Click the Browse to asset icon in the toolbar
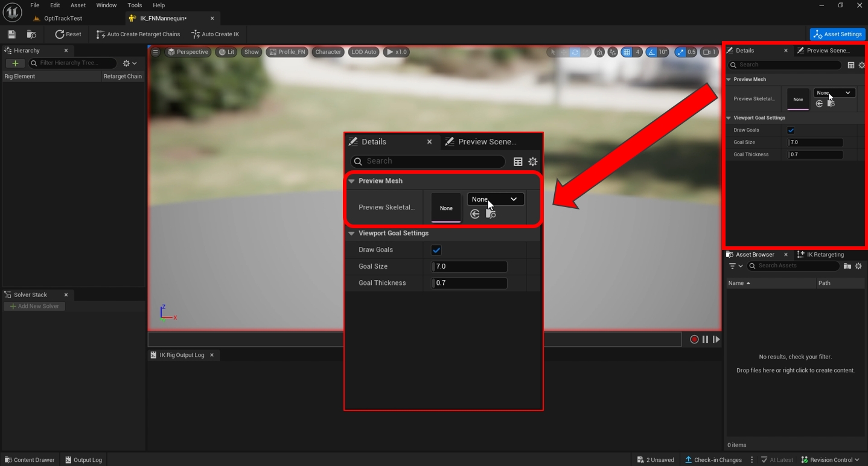This screenshot has width=868, height=466. [x=31, y=34]
